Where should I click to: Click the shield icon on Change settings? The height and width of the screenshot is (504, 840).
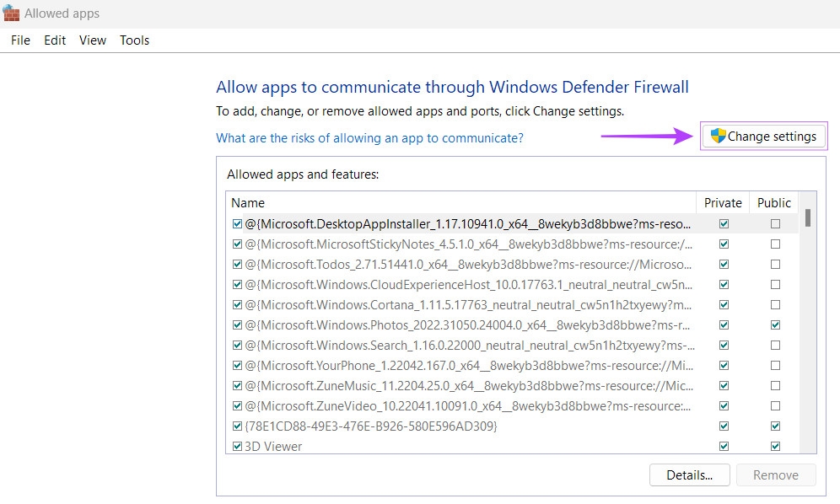pyautogui.click(x=718, y=137)
